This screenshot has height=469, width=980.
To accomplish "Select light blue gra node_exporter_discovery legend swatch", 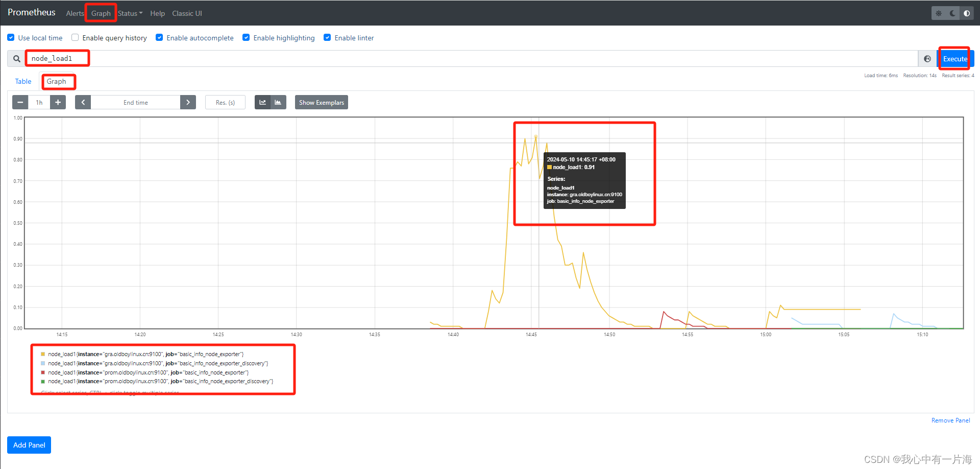I will tap(43, 363).
